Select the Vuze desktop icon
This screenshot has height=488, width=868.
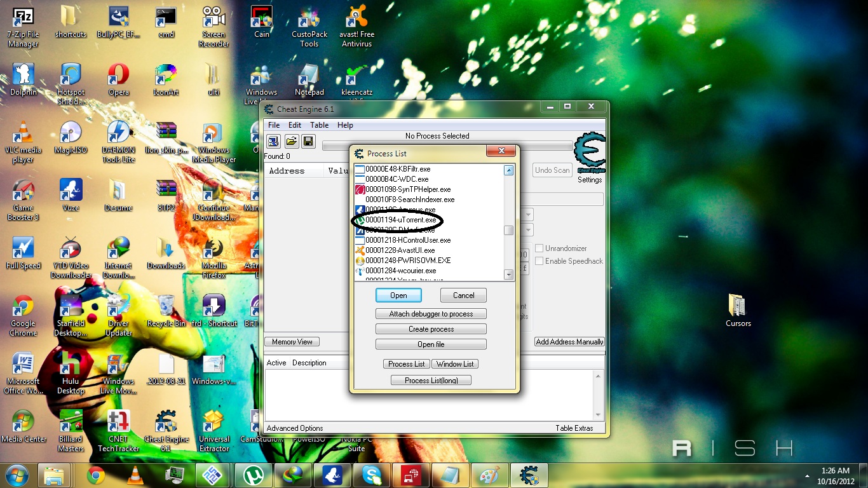pos(71,196)
